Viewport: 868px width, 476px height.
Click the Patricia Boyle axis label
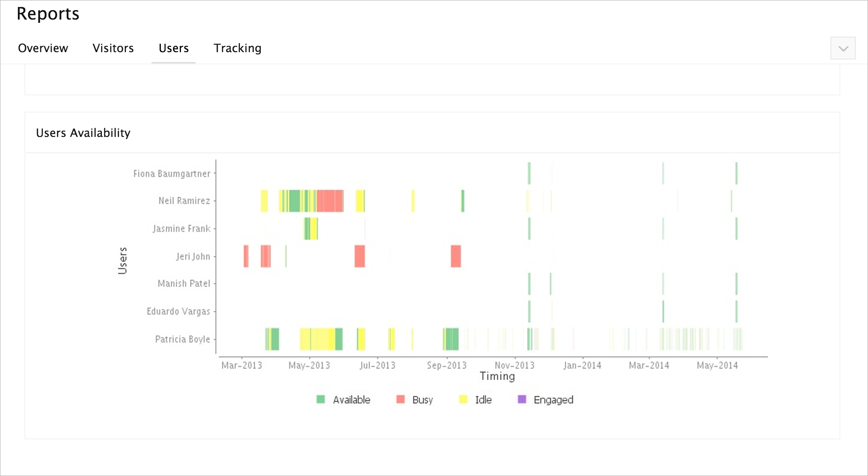pyautogui.click(x=182, y=339)
